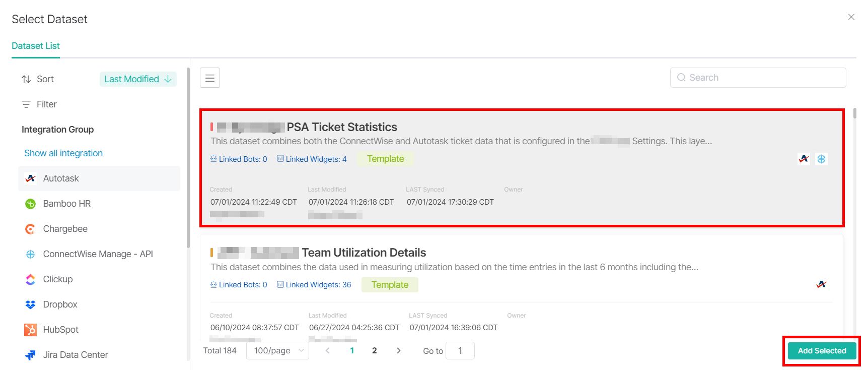
Task: Click the Filter label
Action: (47, 104)
